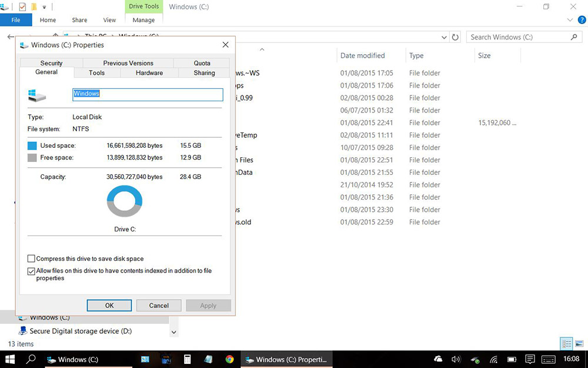588x368 pixels.
Task: Select the General tab
Action: click(46, 72)
